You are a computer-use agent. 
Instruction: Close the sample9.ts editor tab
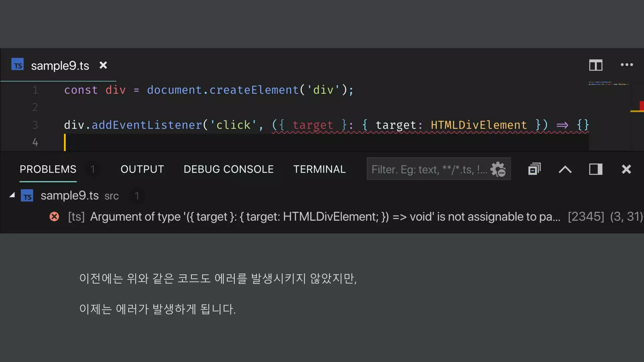tap(103, 65)
